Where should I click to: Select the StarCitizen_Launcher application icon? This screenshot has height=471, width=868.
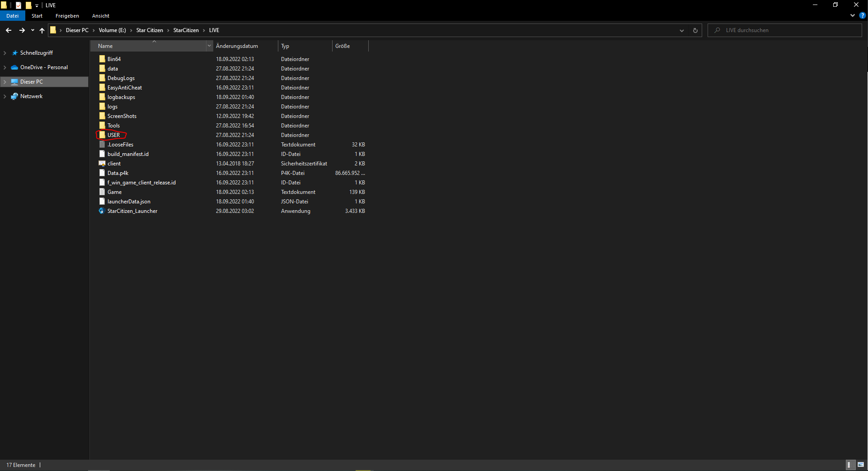pyautogui.click(x=102, y=211)
